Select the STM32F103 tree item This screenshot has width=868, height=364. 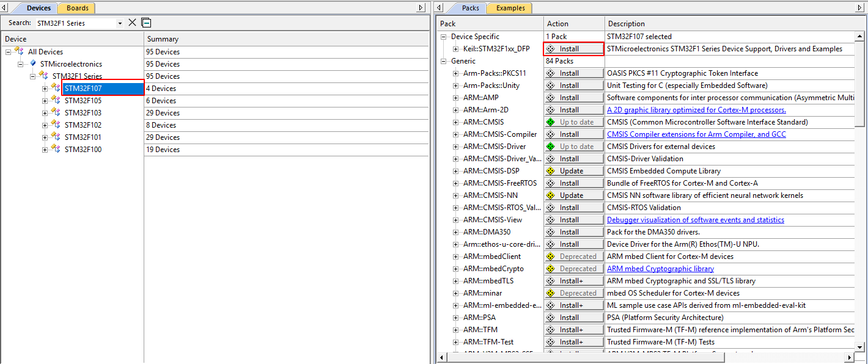pyautogui.click(x=83, y=113)
